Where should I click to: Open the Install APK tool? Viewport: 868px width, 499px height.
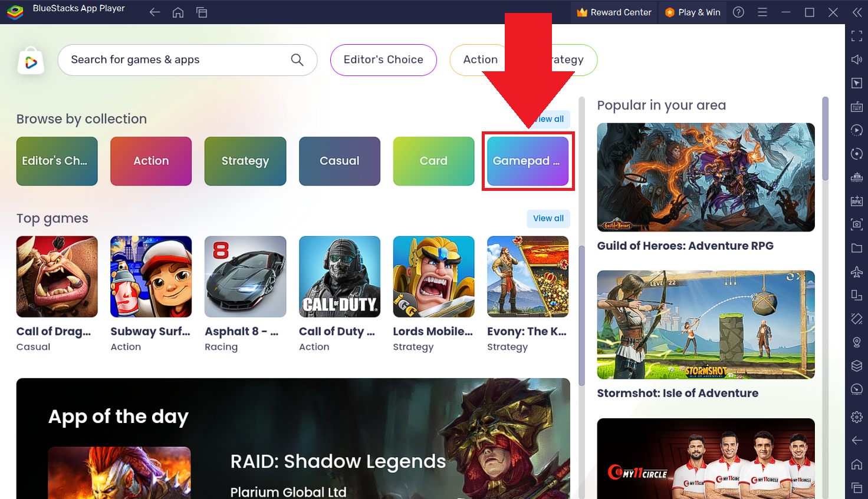857,201
